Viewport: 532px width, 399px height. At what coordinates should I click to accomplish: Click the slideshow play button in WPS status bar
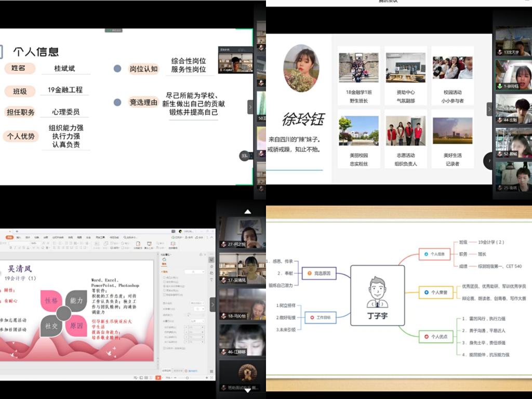click(157, 378)
